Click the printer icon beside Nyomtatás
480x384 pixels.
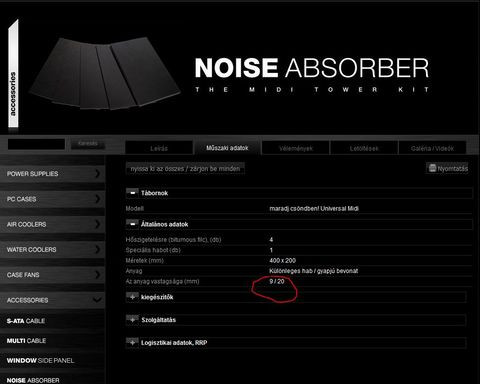coord(432,168)
